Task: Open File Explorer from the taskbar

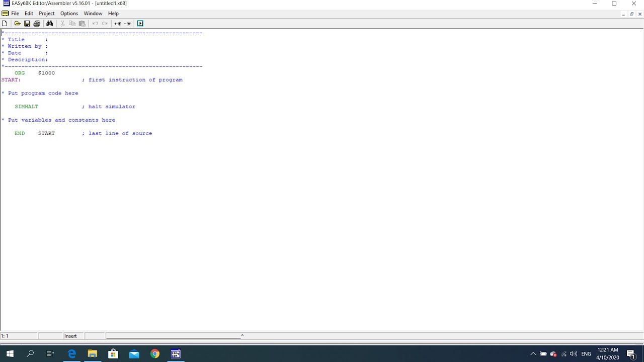Action: [93, 354]
